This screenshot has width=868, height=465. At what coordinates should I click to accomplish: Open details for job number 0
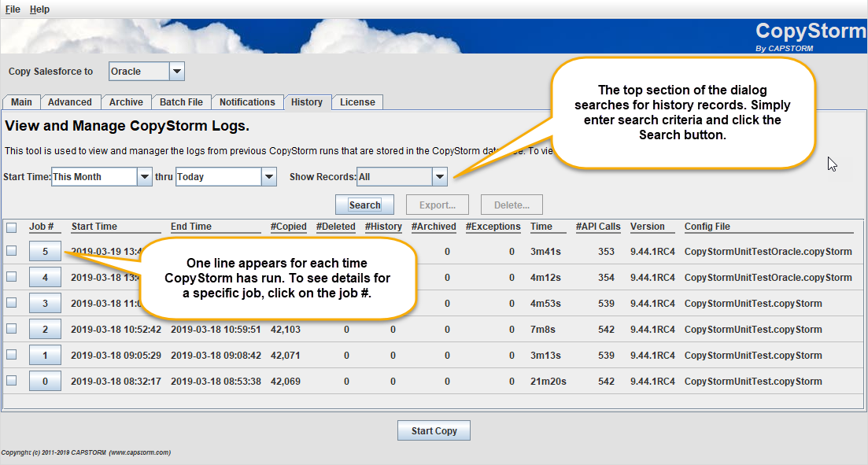coord(46,382)
